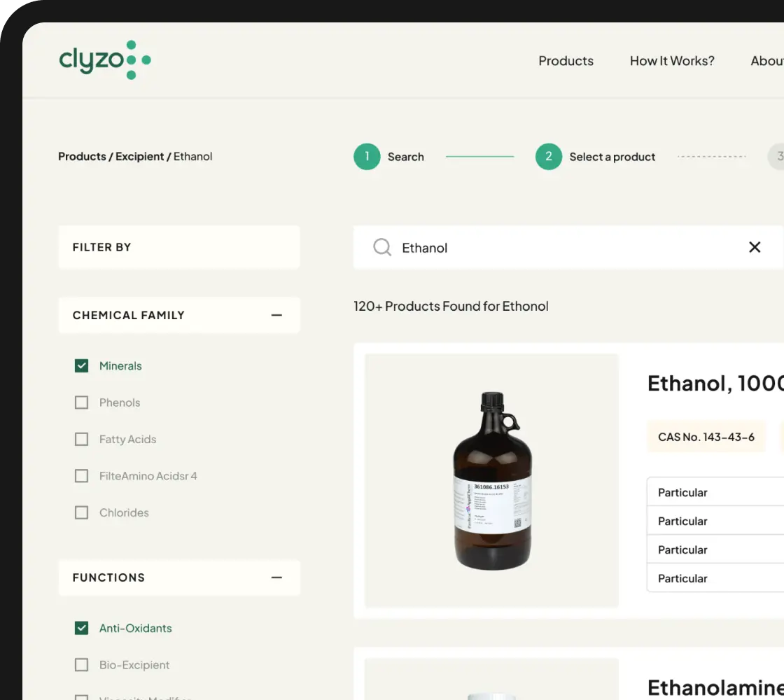Check the FilteAmino Acidsr 4 checkbox

click(81, 476)
